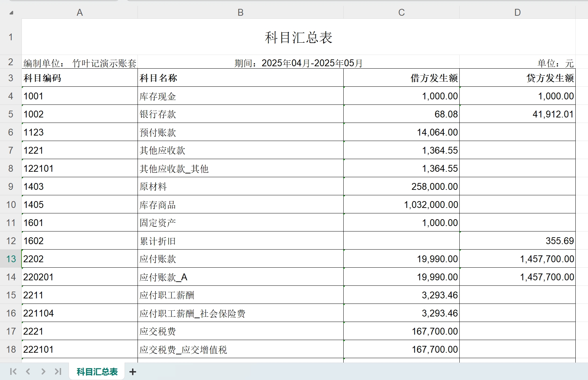Select the 贷方发生额 header cell

pos(517,78)
